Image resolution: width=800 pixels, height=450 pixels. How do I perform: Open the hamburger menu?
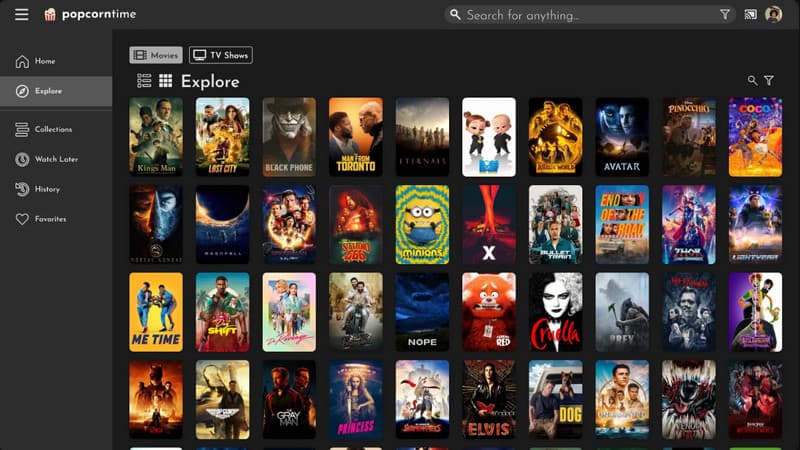point(21,14)
